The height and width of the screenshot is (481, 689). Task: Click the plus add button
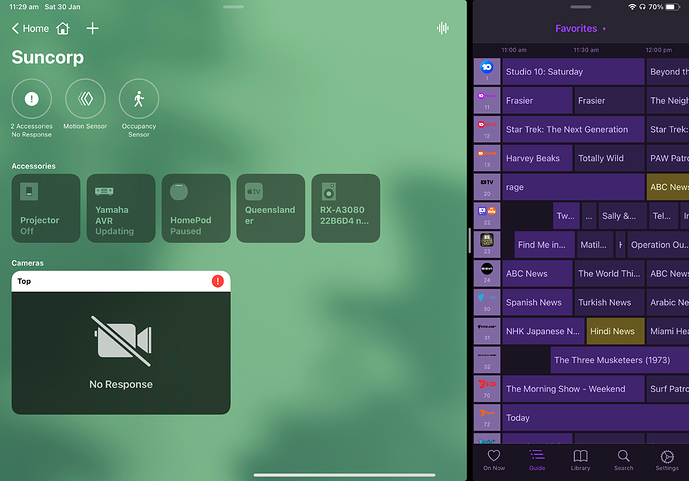click(92, 29)
